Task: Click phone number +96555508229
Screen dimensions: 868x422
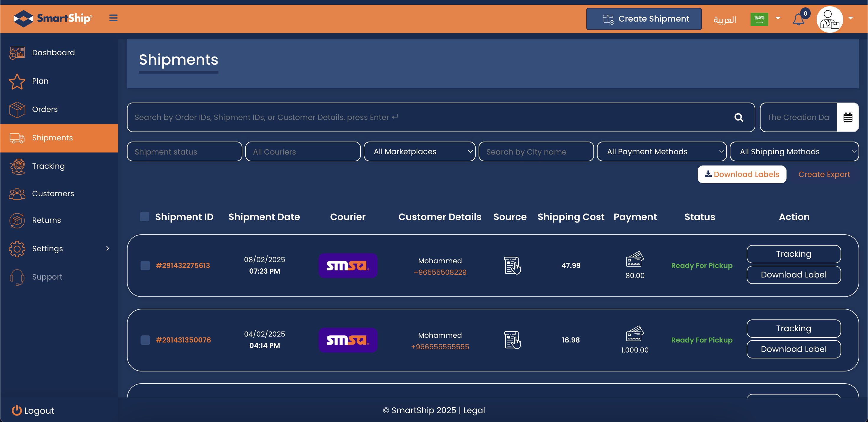Action: 440,272
